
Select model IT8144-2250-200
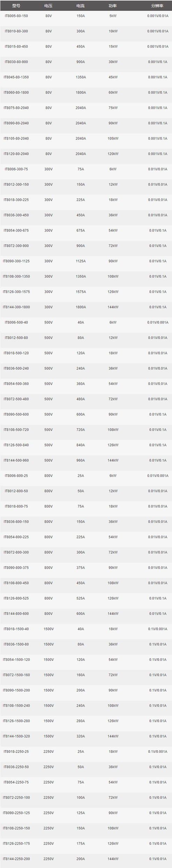(16, 859)
